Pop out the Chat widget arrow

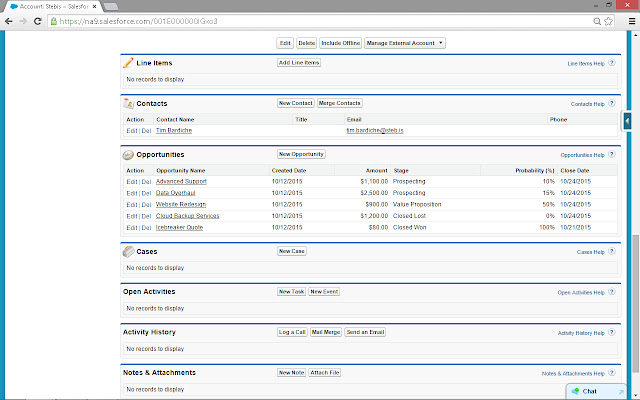621,391
